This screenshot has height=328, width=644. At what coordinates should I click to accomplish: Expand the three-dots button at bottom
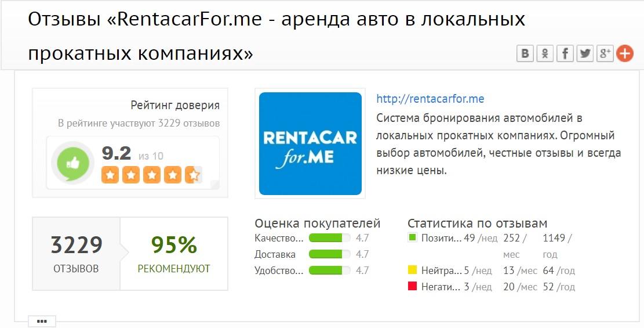[x=42, y=322]
